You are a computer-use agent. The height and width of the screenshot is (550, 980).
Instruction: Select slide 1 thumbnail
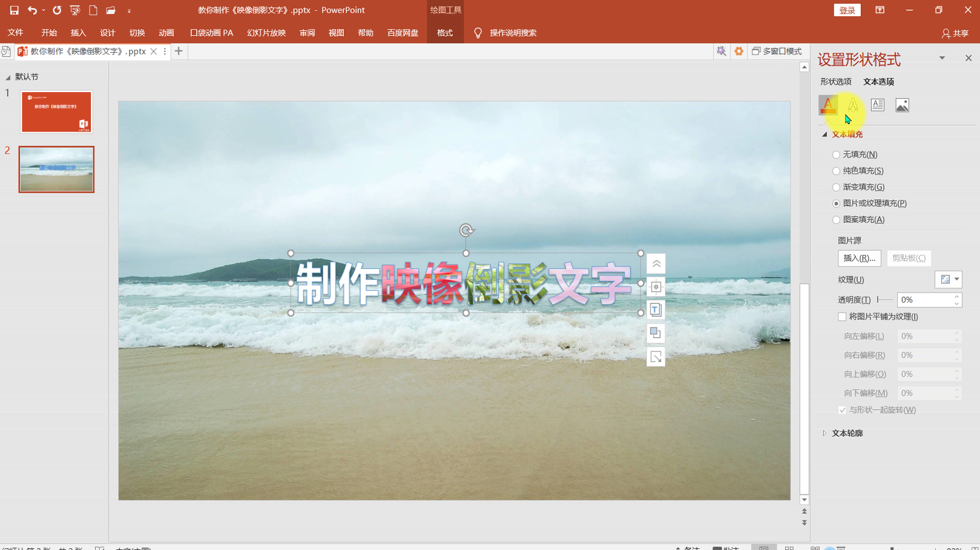click(x=56, y=112)
